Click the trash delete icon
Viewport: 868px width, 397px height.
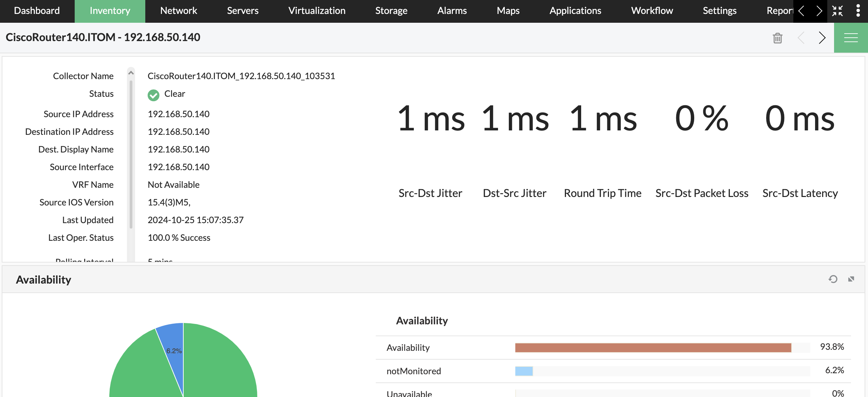pyautogui.click(x=777, y=38)
